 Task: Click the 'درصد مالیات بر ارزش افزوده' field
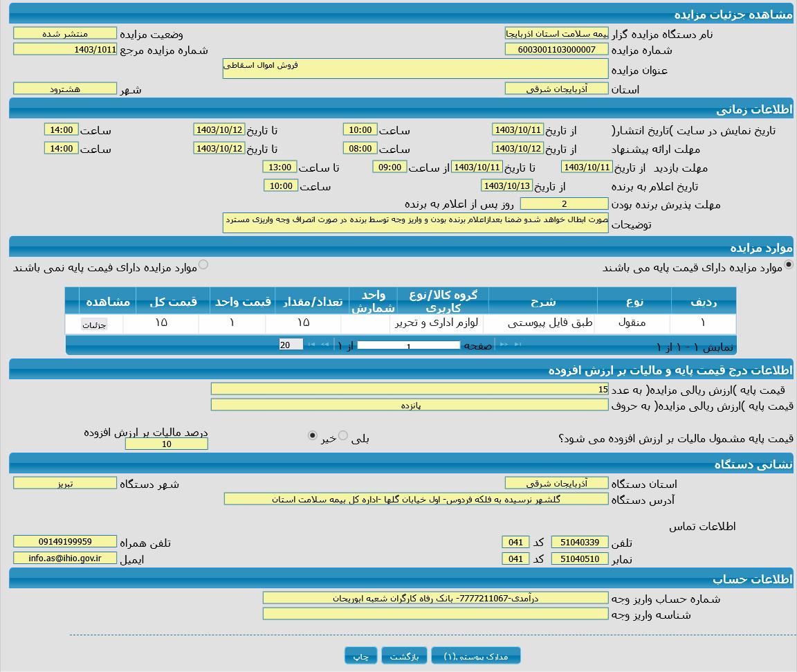click(166, 444)
